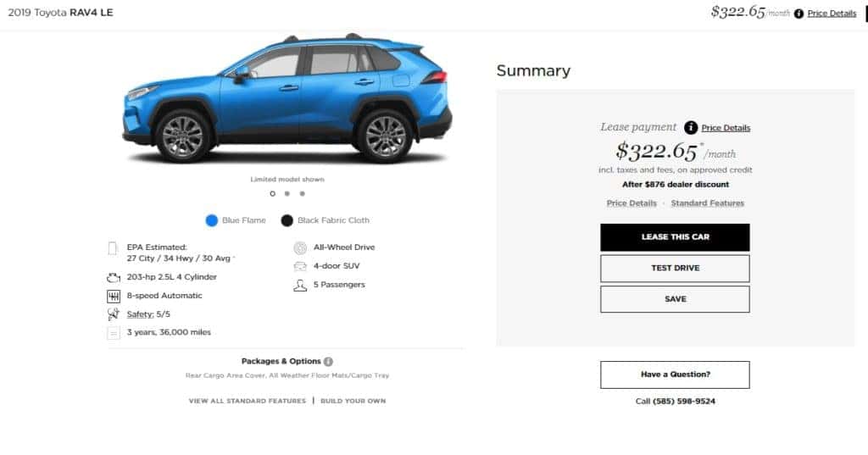Viewport: 868px width, 455px height.
Task: Click the 4-door SUV body icon
Action: pos(300,267)
